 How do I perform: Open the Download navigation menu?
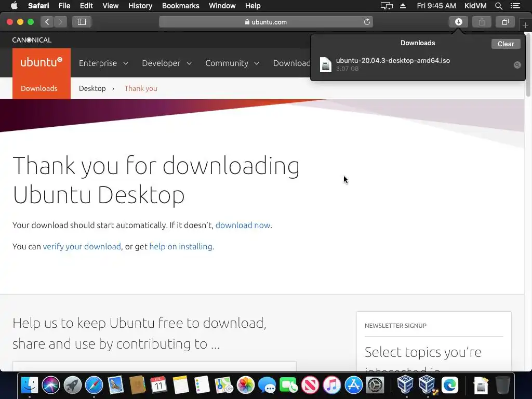pyautogui.click(x=292, y=63)
